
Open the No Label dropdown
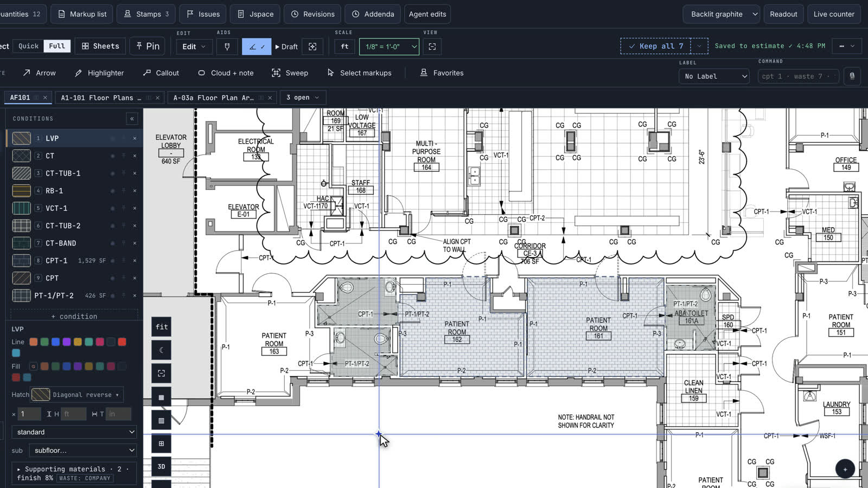[x=715, y=76]
